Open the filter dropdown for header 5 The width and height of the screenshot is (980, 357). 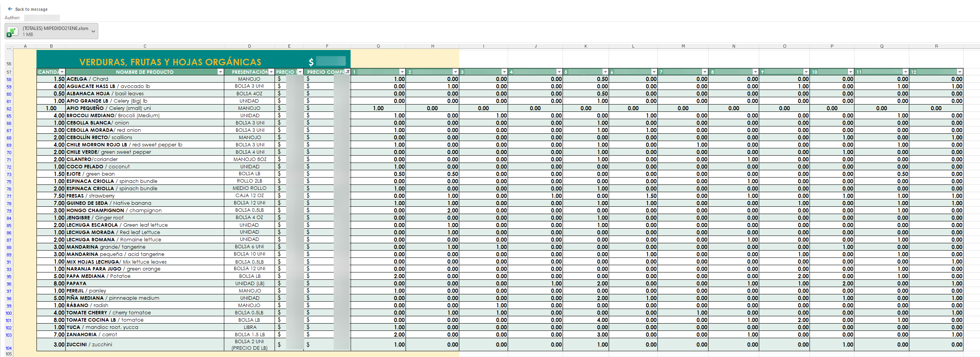605,72
